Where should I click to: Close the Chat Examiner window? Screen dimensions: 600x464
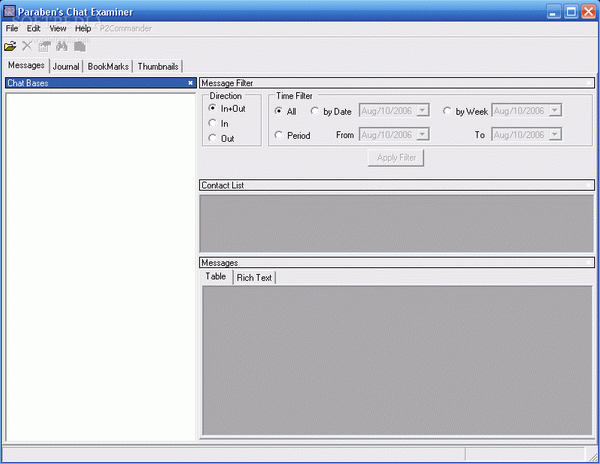click(x=588, y=11)
